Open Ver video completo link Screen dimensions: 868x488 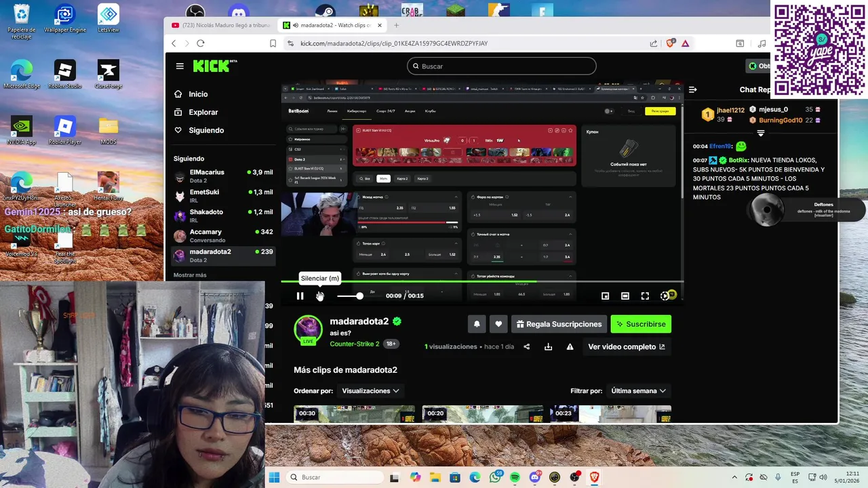[x=627, y=346]
